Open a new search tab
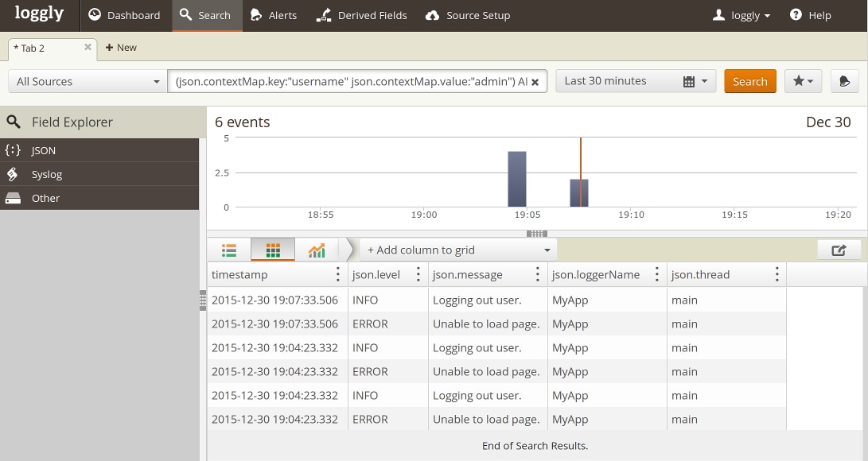868x461 pixels. click(121, 48)
